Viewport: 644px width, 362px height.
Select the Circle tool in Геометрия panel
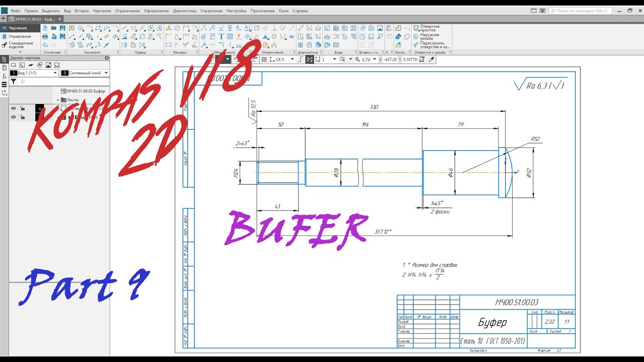[x=80, y=28]
